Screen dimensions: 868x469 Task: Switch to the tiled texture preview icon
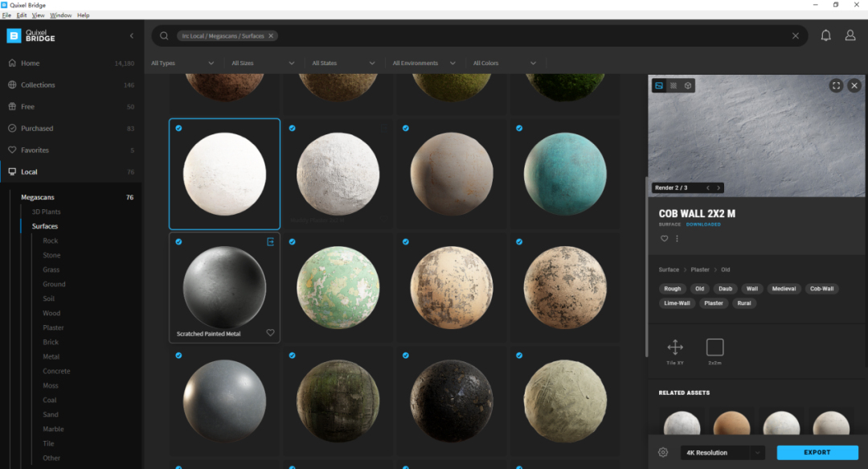click(x=674, y=85)
